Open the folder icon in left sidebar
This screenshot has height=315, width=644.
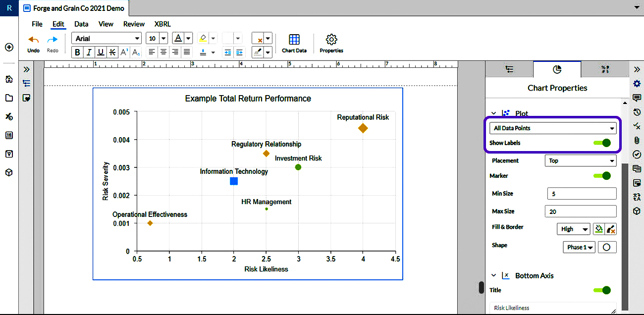[9, 98]
